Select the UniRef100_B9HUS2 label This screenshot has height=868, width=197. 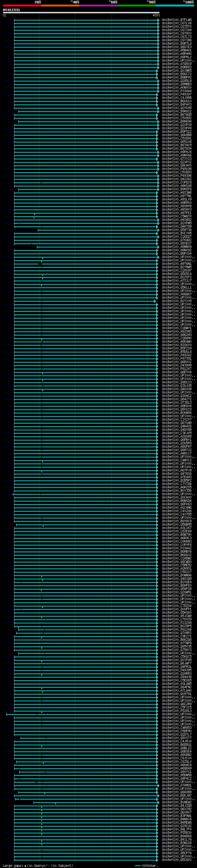click(177, 111)
